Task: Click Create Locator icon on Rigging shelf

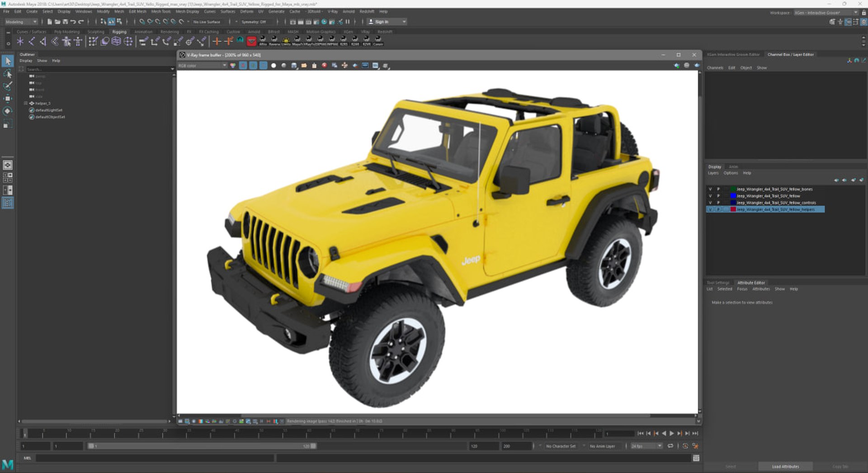Action: pos(20,42)
